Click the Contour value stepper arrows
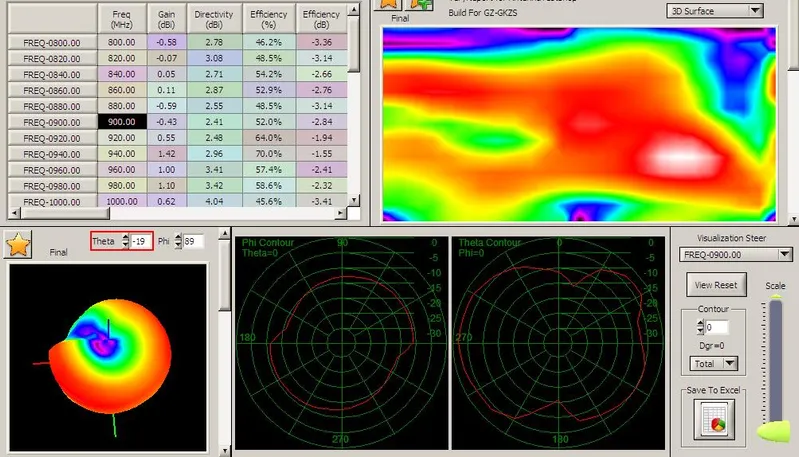Image resolution: width=799 pixels, height=457 pixels. coord(701,327)
